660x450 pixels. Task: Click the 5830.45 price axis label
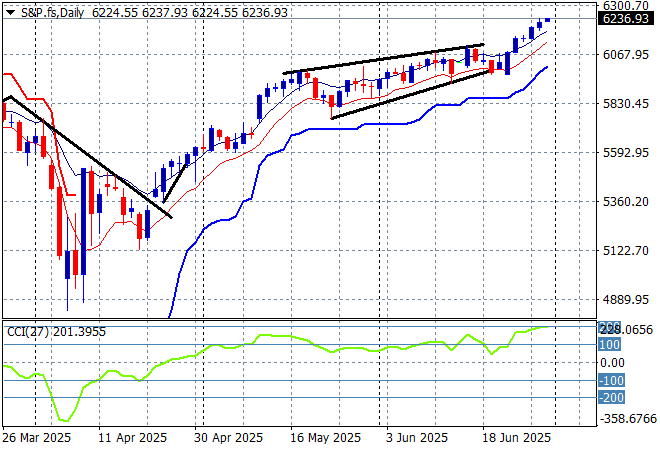tap(625, 104)
